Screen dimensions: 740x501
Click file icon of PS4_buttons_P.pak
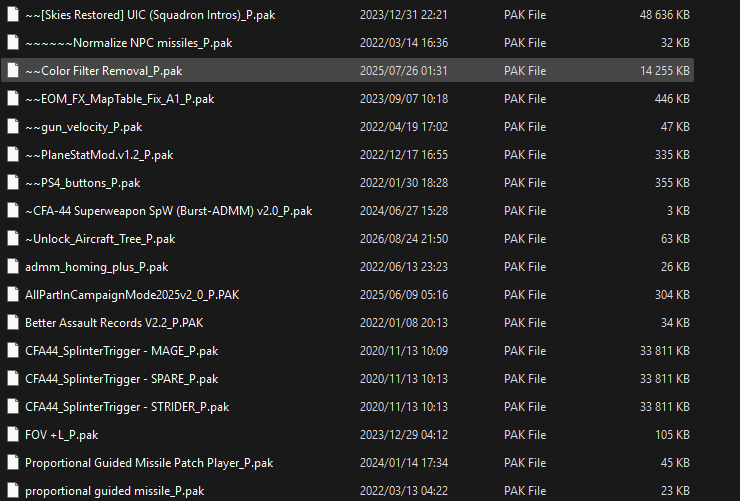pyautogui.click(x=13, y=183)
